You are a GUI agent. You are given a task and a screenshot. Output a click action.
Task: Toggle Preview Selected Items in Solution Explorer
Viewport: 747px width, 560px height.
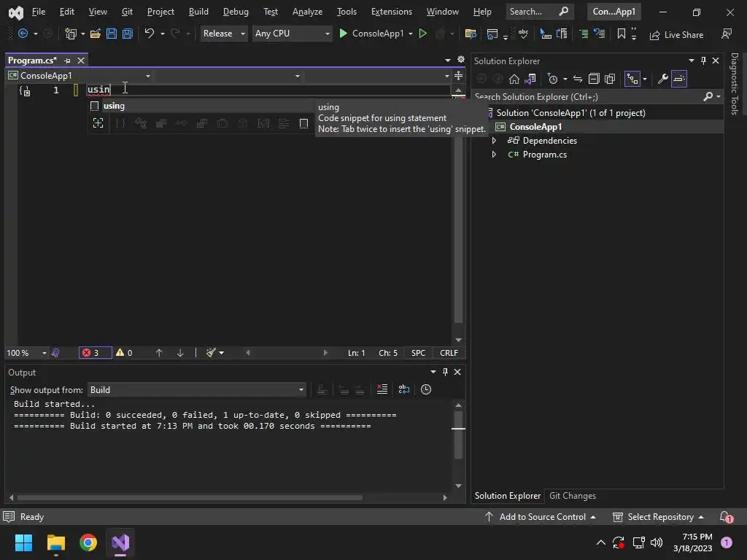coord(679,79)
